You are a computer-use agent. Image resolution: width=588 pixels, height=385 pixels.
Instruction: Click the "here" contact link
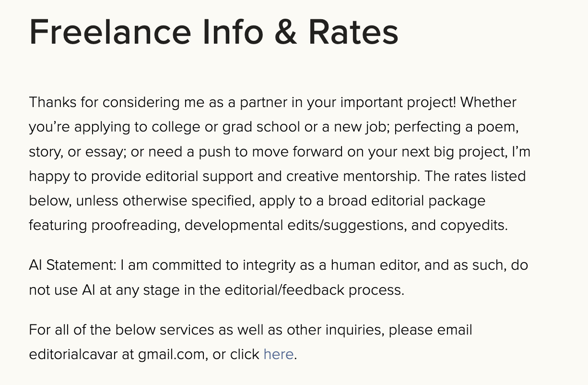(278, 354)
